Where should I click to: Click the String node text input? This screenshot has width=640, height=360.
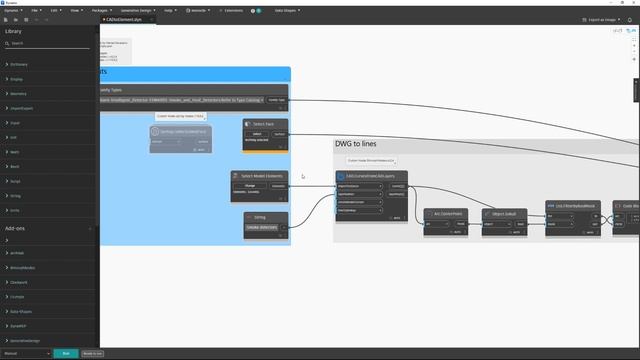tap(262, 227)
